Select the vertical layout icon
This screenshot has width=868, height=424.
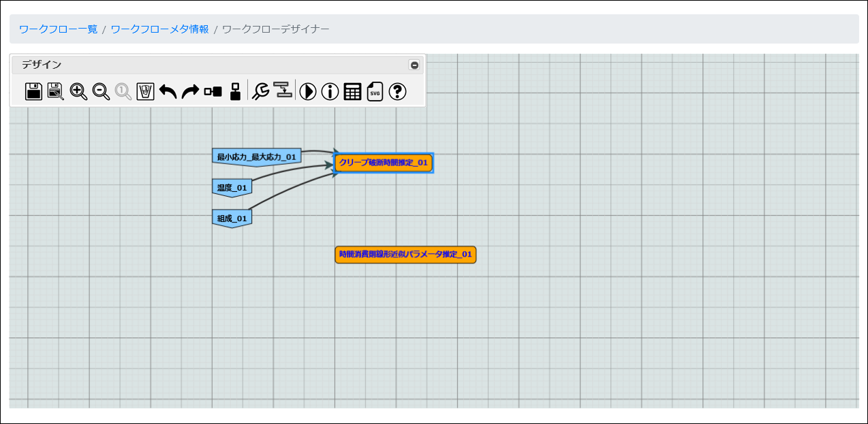click(235, 91)
